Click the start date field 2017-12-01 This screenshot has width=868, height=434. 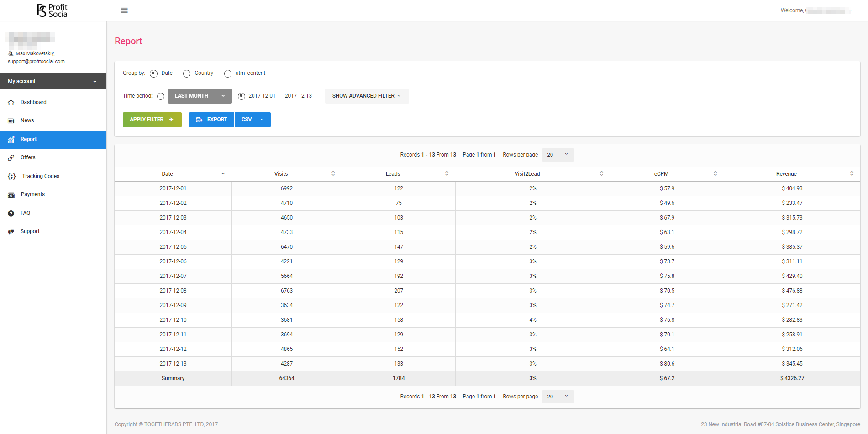pyautogui.click(x=262, y=96)
